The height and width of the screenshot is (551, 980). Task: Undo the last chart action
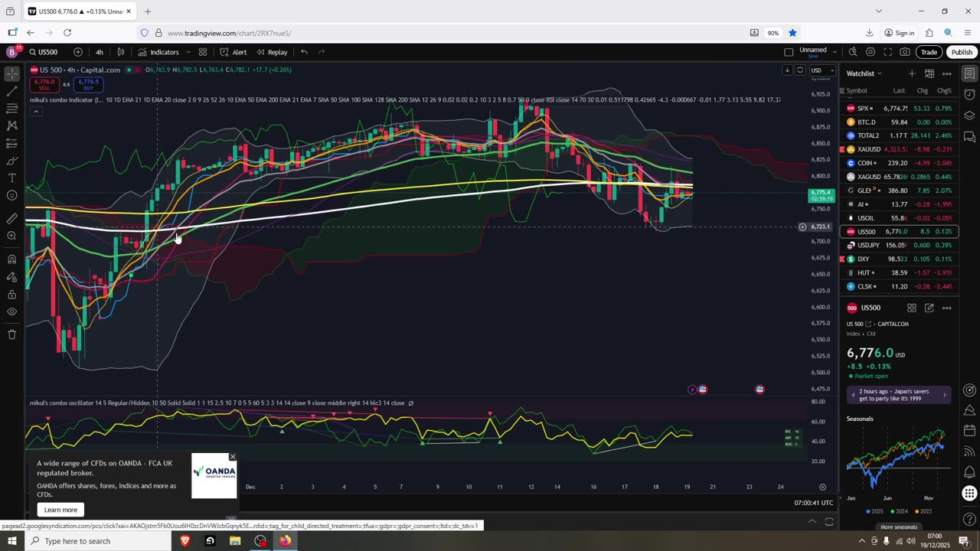click(x=304, y=52)
